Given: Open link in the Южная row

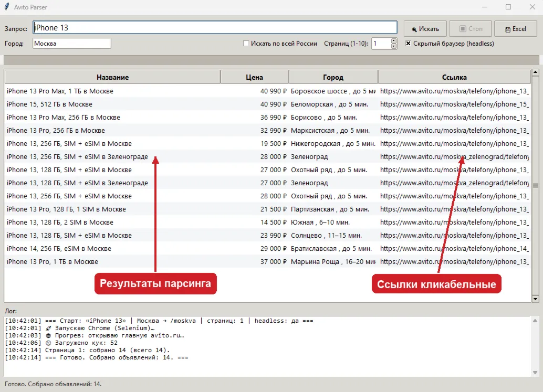Looking at the screenshot, I should [x=454, y=223].
